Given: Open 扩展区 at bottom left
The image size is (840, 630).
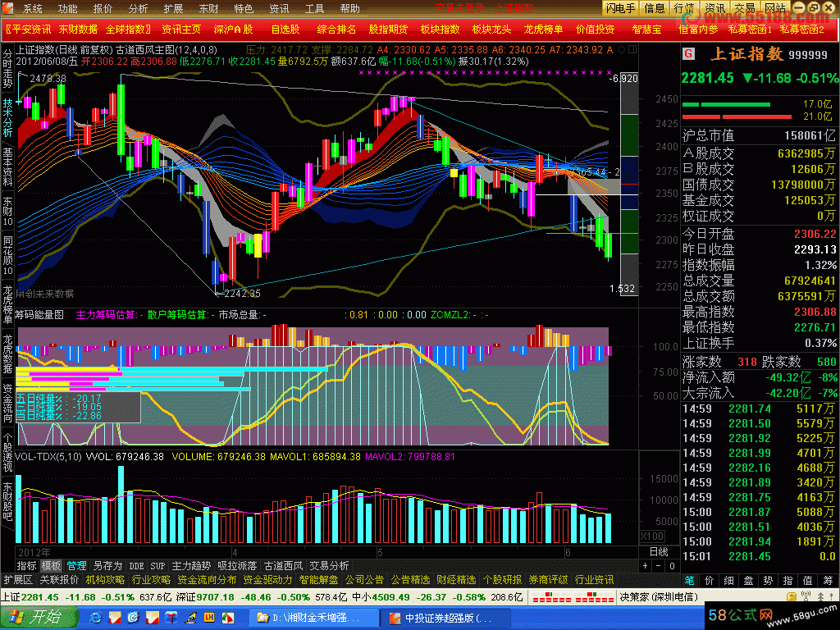Looking at the screenshot, I should [18, 580].
